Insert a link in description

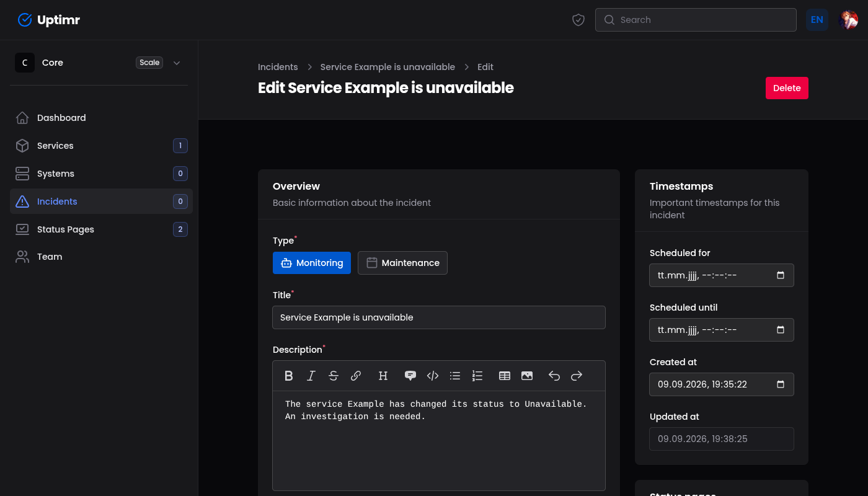(x=356, y=376)
